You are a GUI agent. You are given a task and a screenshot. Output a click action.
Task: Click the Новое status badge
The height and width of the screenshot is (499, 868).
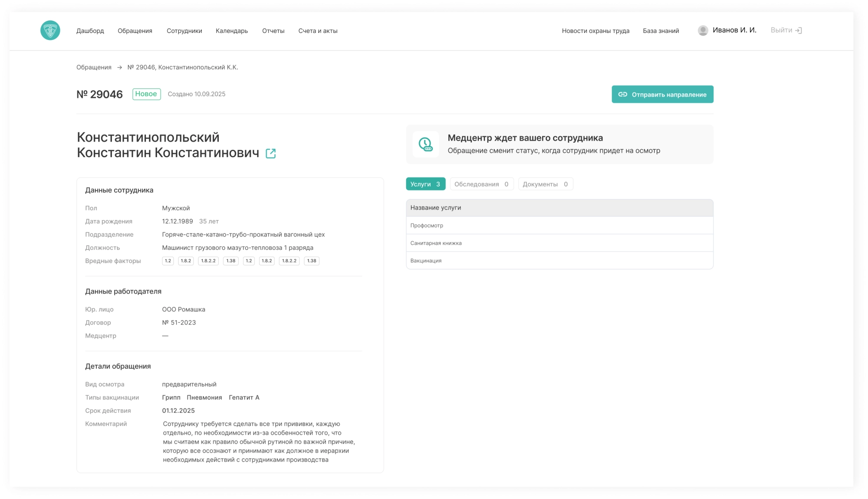(x=146, y=94)
